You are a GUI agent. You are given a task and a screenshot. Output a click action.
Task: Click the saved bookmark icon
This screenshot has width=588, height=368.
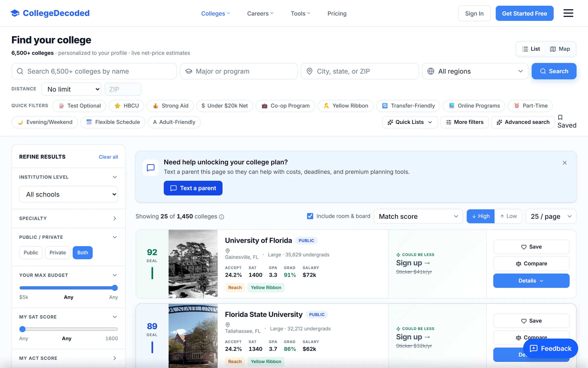[x=560, y=117]
